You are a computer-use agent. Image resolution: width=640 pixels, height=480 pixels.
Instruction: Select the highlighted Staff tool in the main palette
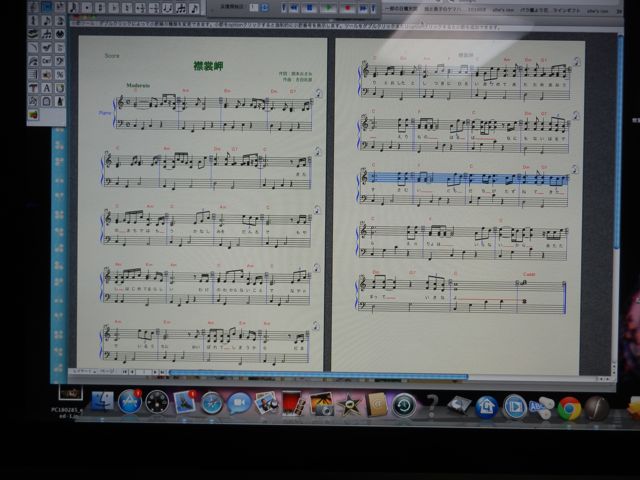coord(47,7)
